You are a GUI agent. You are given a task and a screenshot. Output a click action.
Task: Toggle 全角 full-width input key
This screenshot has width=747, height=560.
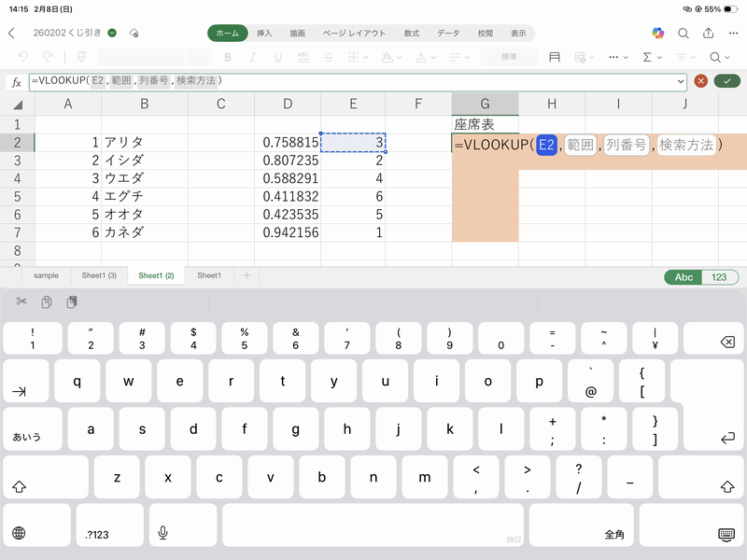pyautogui.click(x=614, y=534)
